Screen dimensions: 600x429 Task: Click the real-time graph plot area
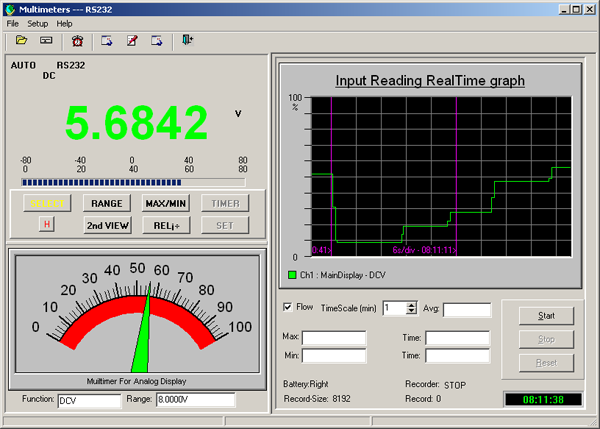point(442,176)
